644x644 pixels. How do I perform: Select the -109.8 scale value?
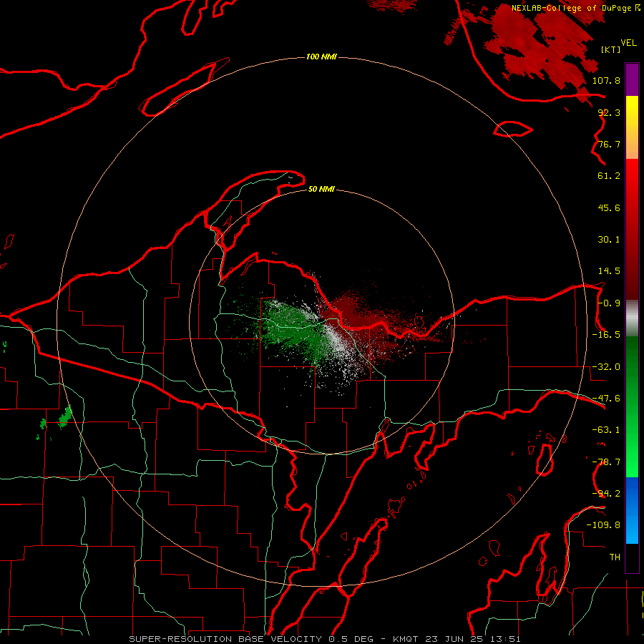[603, 525]
